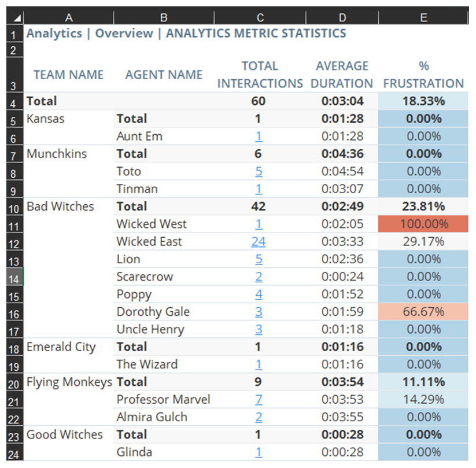Select the Flying Monkeys total 9 cell

coord(260,382)
